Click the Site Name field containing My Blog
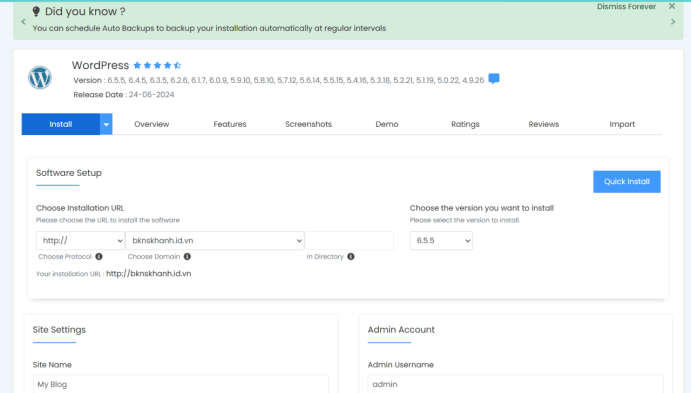The image size is (691, 393). click(181, 384)
